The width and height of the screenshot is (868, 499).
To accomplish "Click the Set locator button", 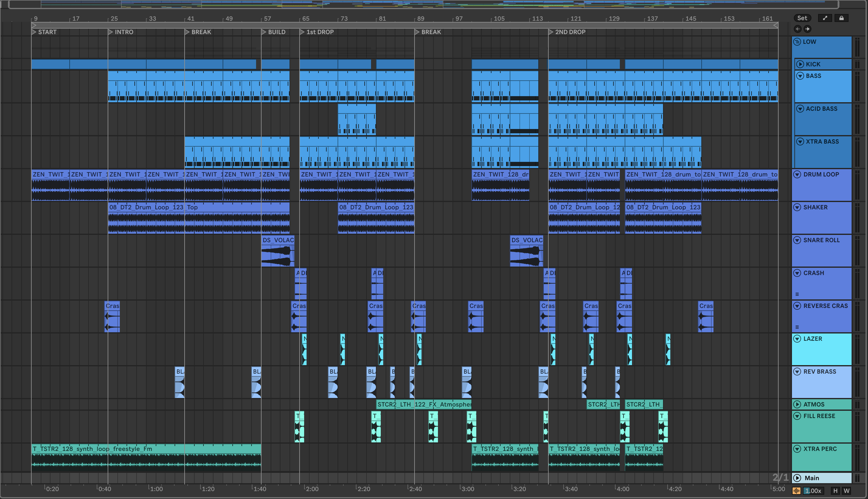I will [x=802, y=18].
